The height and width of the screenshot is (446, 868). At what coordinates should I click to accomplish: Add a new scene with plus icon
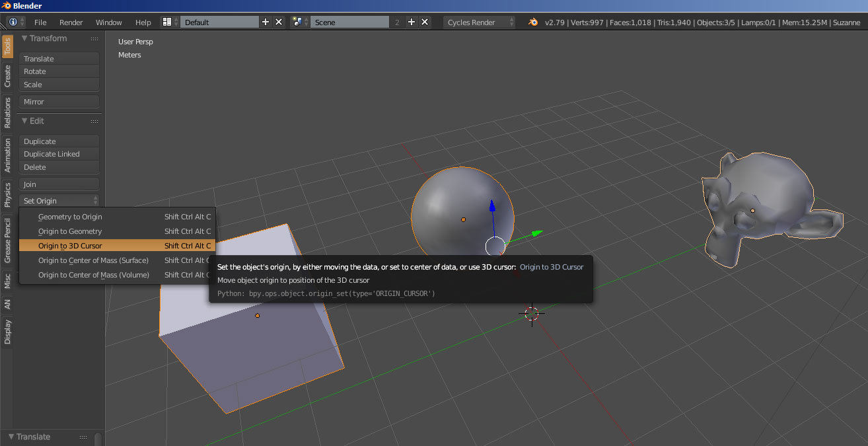412,22
